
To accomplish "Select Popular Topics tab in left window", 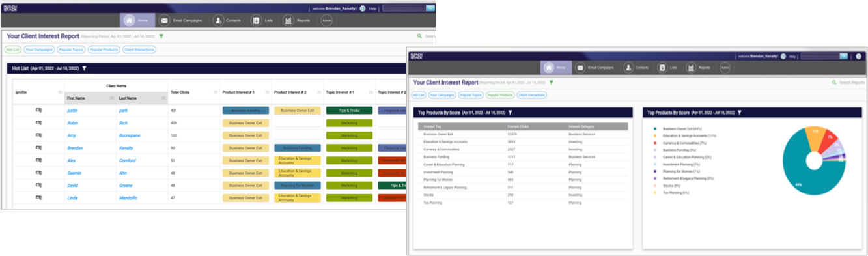I will 70,50.
